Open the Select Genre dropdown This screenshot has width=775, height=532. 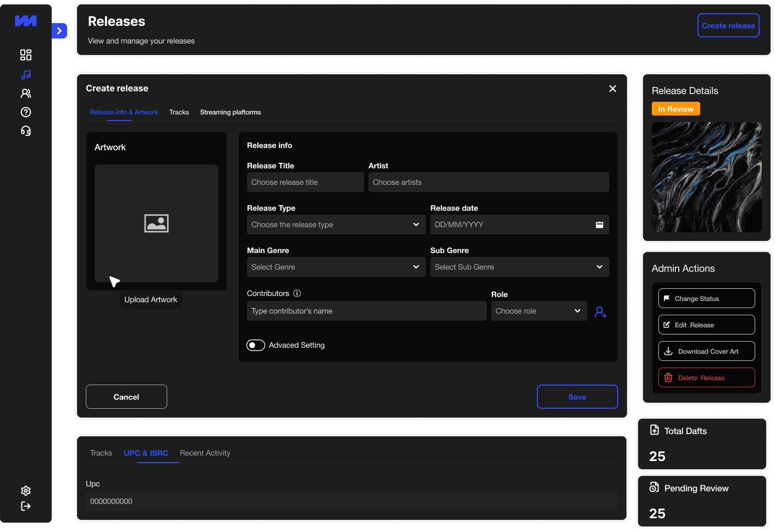336,267
